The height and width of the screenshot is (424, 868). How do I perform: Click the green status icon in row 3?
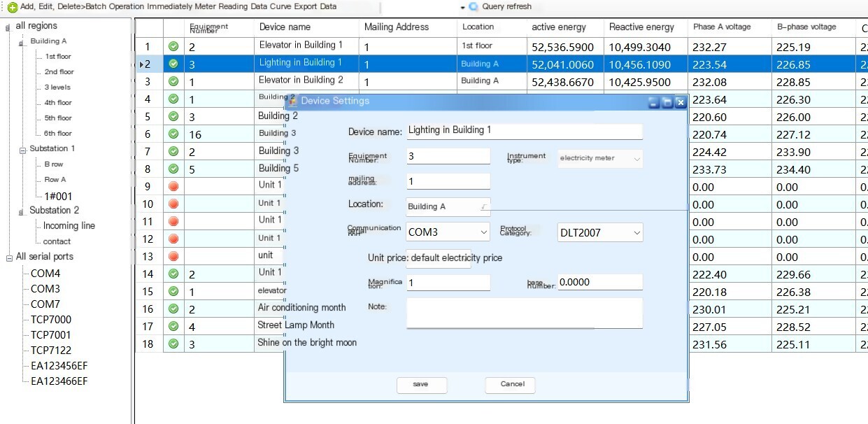tap(173, 81)
